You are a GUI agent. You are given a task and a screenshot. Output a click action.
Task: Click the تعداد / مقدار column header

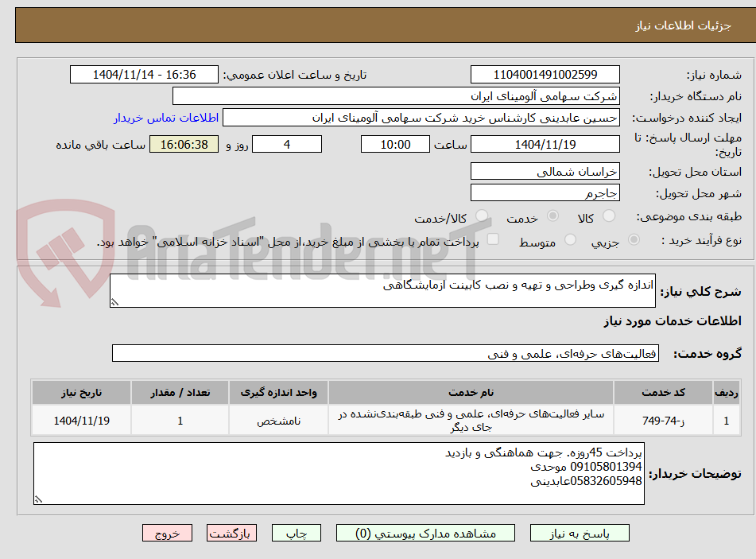coord(180,393)
